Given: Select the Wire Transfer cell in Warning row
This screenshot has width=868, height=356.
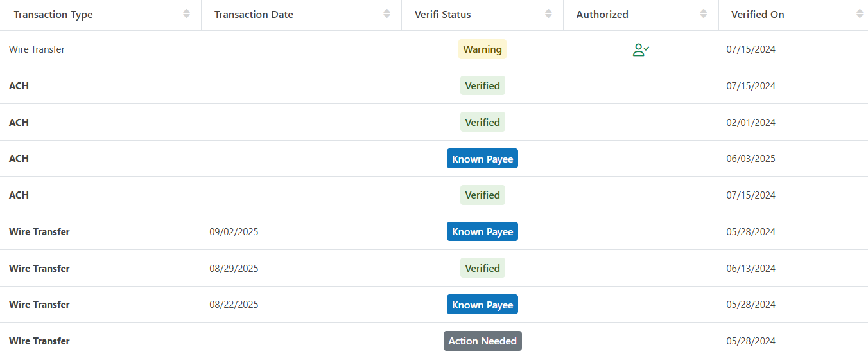Looking at the screenshot, I should 37,49.
